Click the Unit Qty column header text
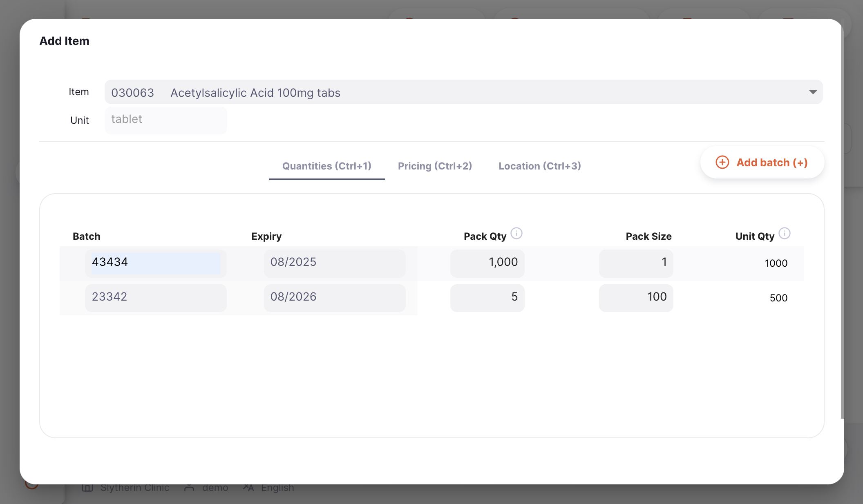 [755, 236]
